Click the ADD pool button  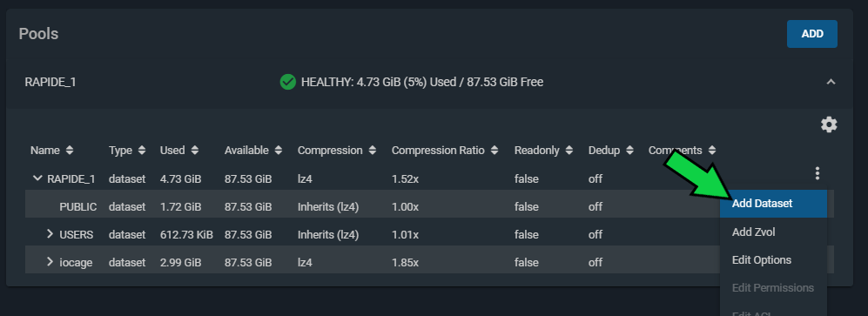[x=812, y=34]
